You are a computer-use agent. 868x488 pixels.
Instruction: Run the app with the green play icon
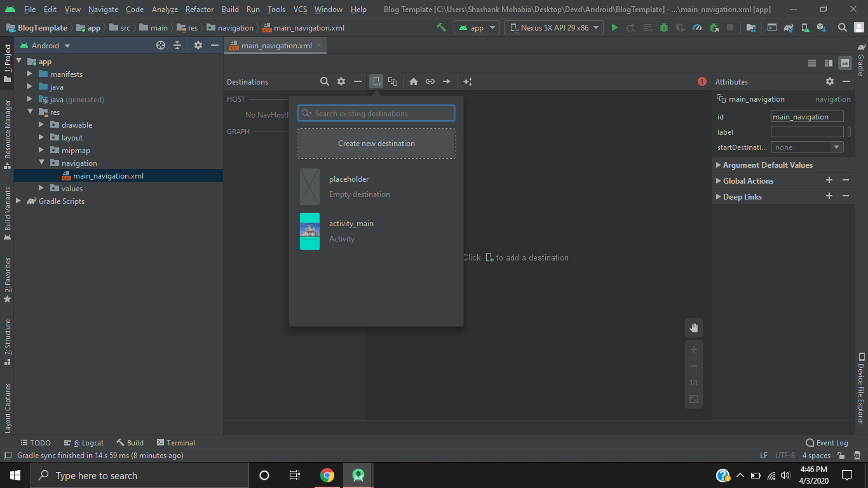pos(614,27)
